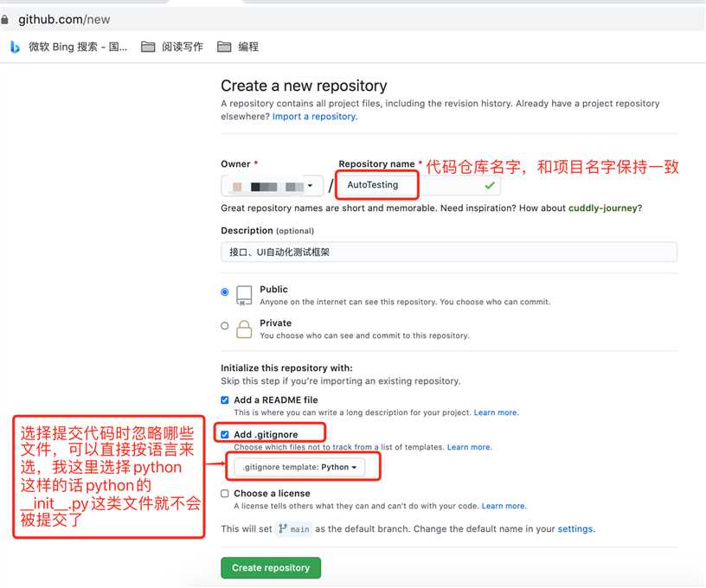The image size is (706, 588).
Task: Select the Public radio button
Action: (x=225, y=292)
